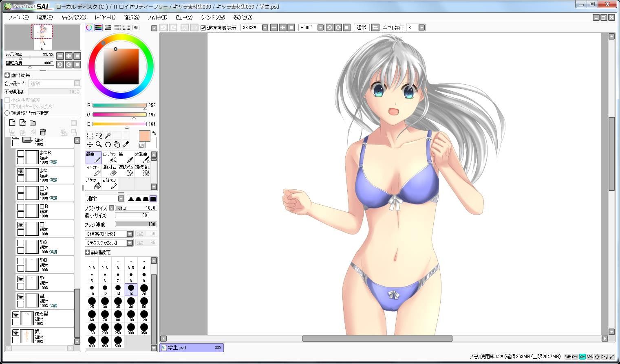Select the rotate view tool

tap(108, 145)
